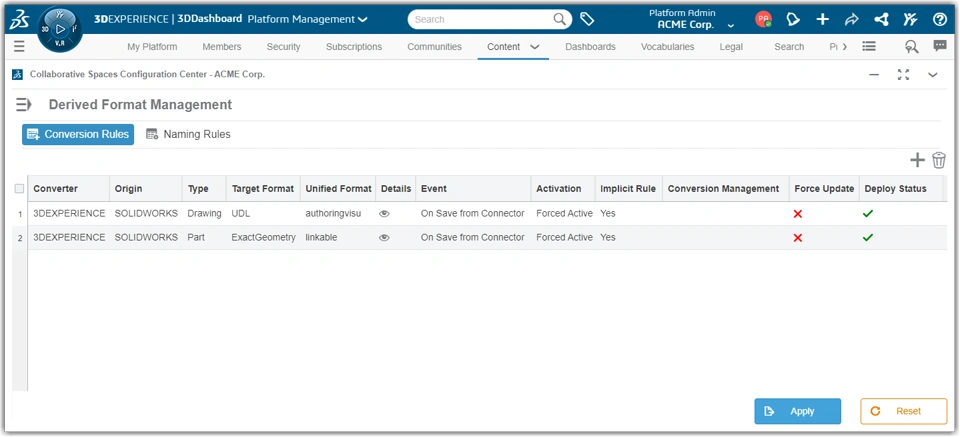Click the trash delete rule icon
Image resolution: width=960 pixels, height=437 pixels.
tap(939, 160)
